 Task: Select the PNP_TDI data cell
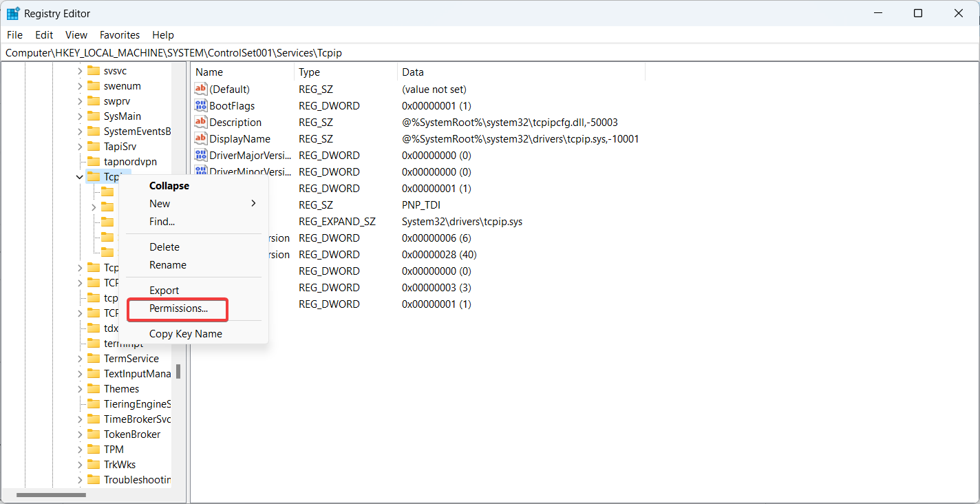[421, 204]
